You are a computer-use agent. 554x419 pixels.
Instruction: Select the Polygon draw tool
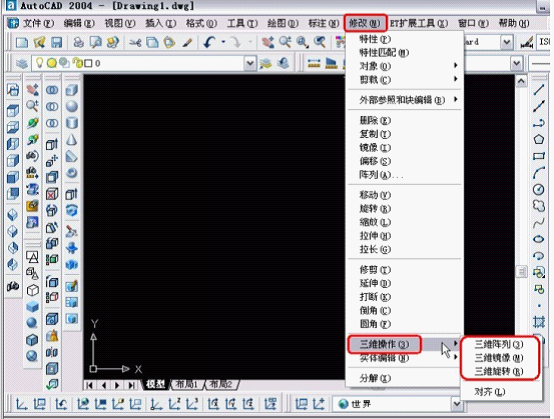point(538,140)
